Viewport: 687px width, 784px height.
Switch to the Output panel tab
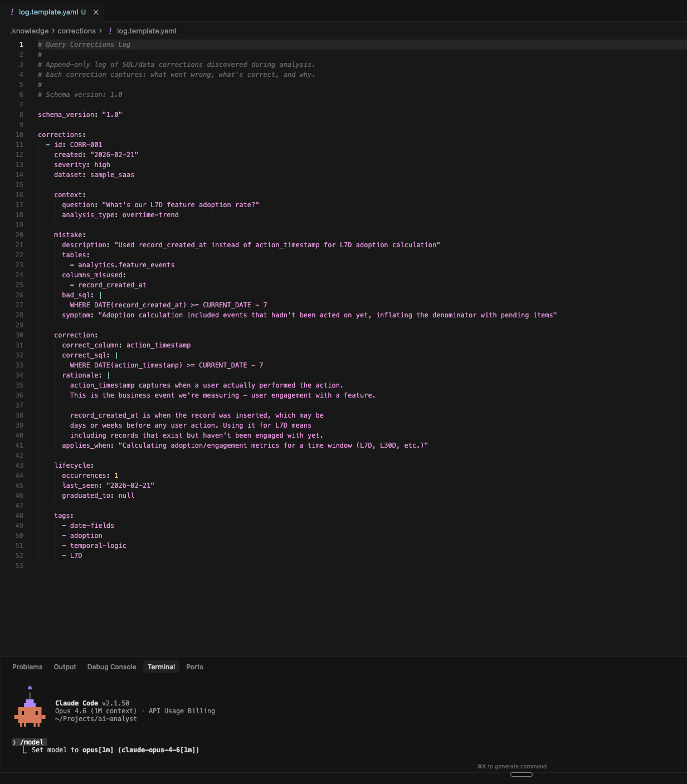click(65, 667)
